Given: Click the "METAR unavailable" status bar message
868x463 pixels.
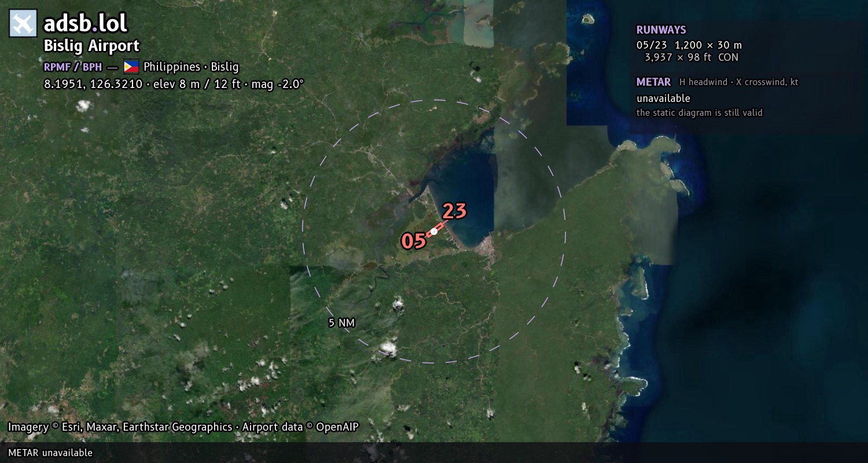Looking at the screenshot, I should [50, 453].
